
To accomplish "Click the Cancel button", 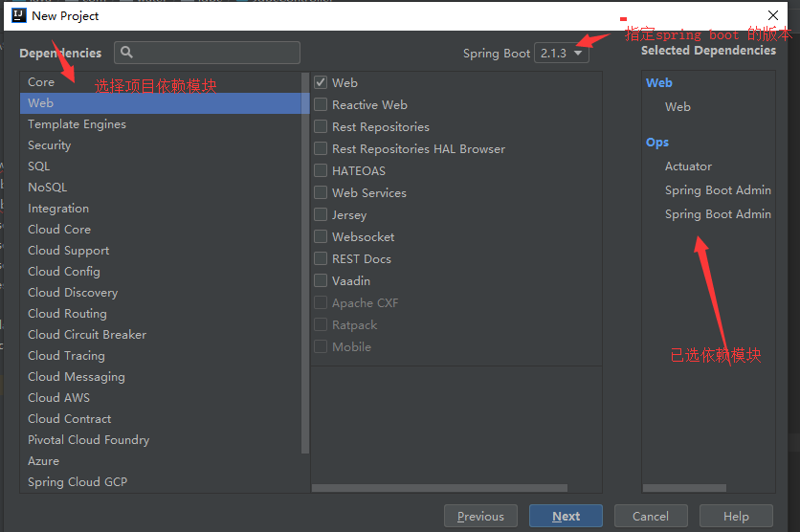I will [x=651, y=516].
